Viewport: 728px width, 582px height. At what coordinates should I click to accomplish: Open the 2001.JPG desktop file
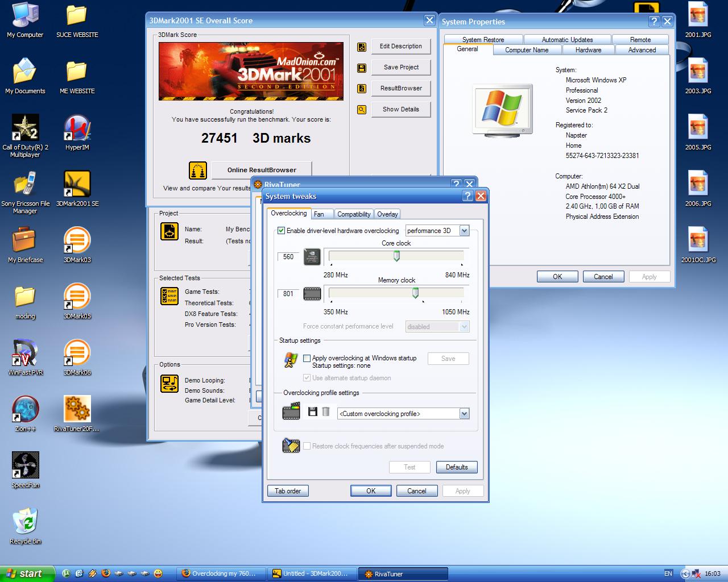[698, 20]
